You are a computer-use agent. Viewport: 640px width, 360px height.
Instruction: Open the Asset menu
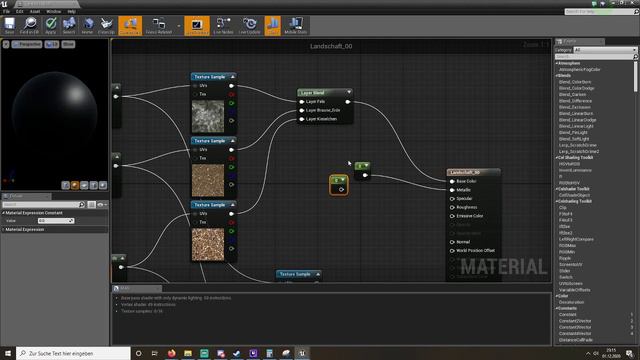pos(35,11)
